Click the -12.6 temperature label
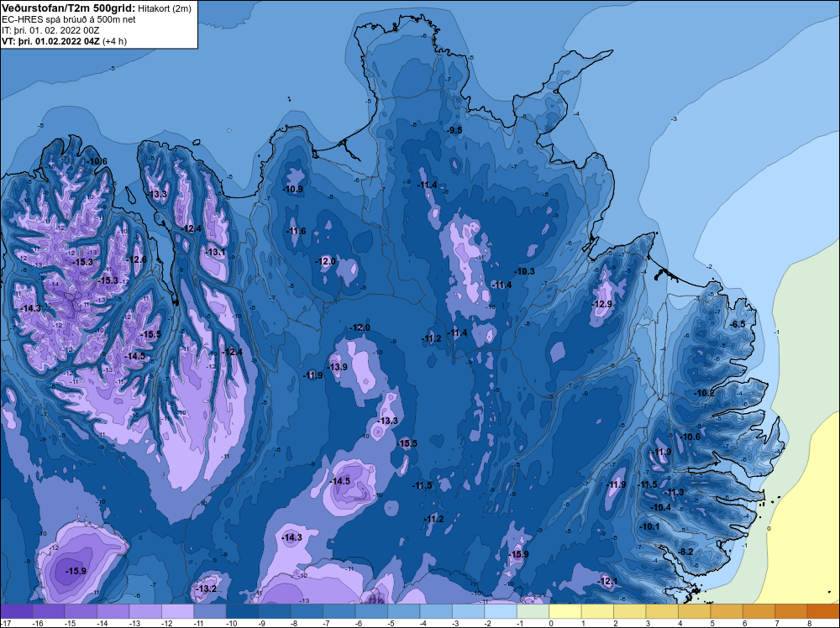Screen dimensions: 840x628 (x=135, y=259)
